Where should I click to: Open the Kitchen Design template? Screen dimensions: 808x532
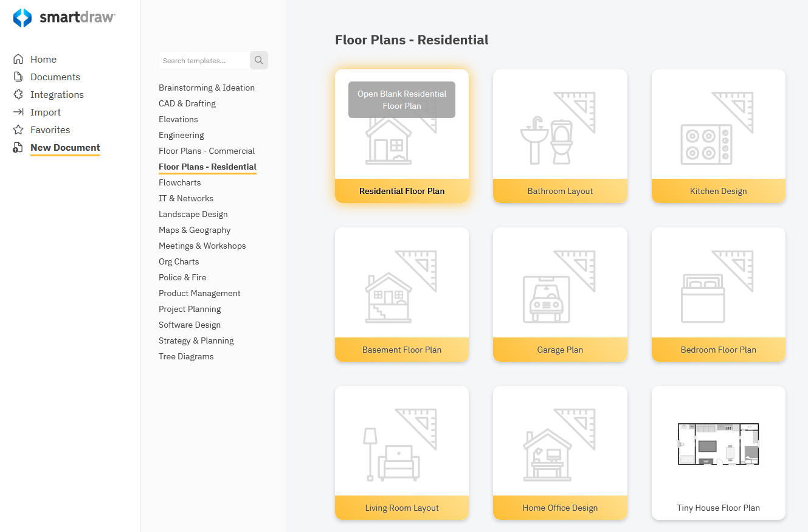coord(718,136)
